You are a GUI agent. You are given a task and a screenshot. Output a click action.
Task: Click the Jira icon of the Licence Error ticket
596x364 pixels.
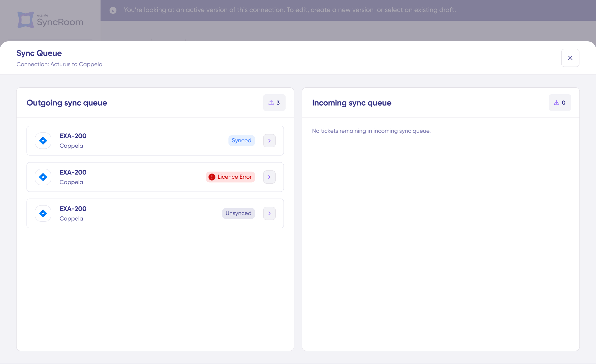(43, 177)
